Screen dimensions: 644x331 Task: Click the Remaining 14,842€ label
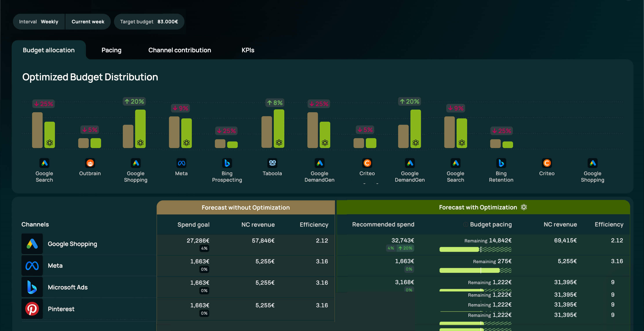[x=488, y=241]
